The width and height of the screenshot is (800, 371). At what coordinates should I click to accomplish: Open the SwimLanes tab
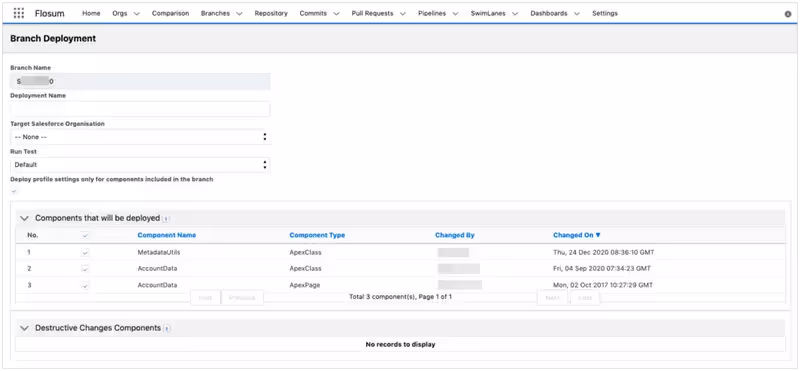(x=489, y=14)
